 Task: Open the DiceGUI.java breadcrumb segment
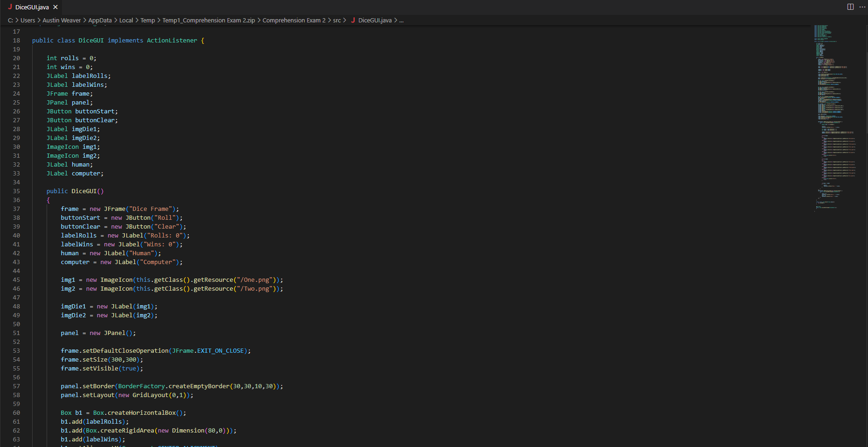tap(375, 20)
